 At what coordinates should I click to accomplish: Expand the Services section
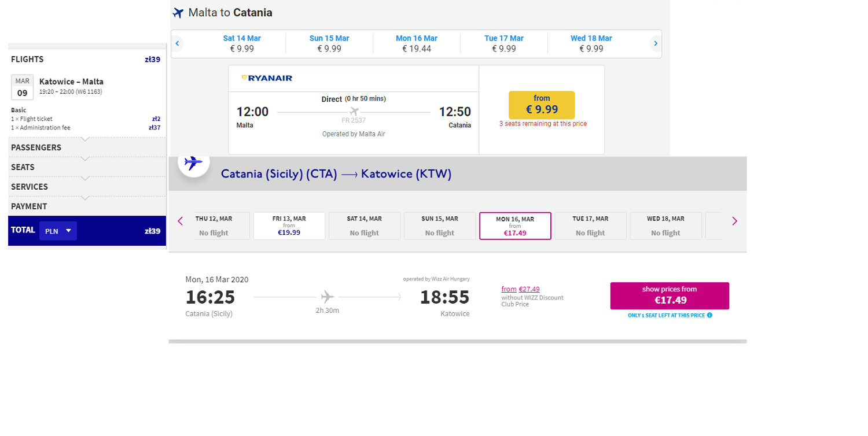pyautogui.click(x=87, y=187)
